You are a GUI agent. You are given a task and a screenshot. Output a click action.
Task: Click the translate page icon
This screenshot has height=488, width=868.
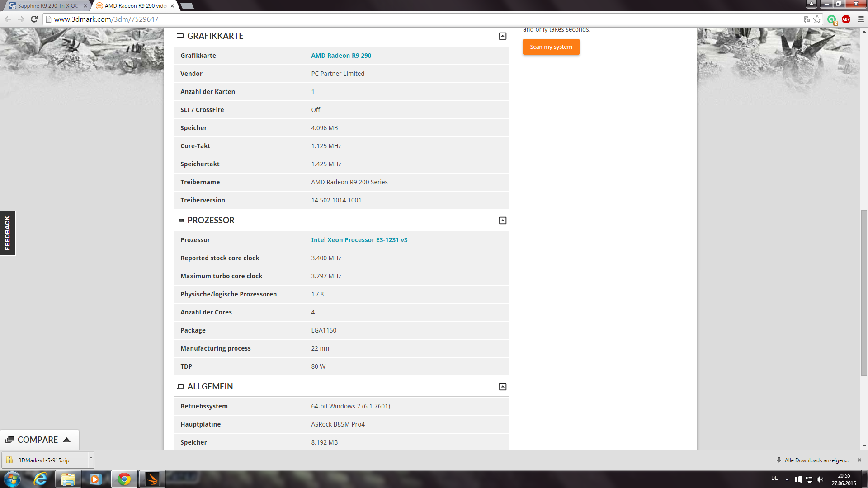point(807,19)
